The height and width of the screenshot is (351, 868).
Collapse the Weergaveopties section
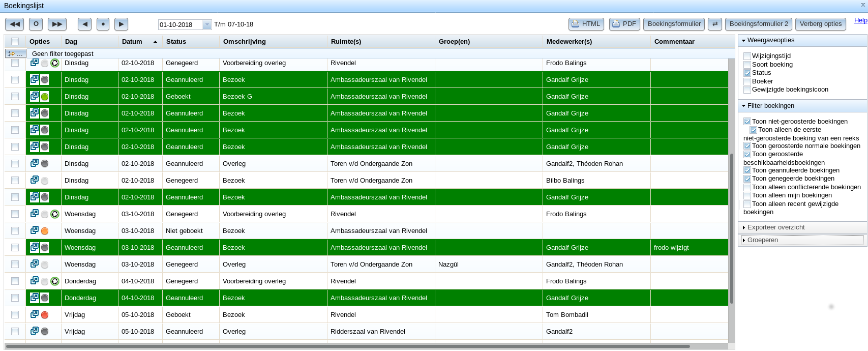(802, 40)
